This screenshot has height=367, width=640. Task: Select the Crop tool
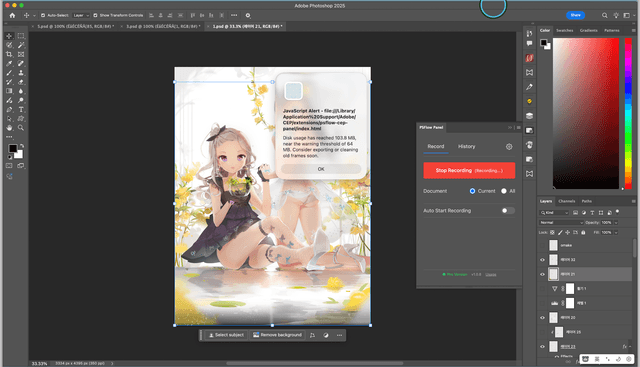click(x=9, y=54)
